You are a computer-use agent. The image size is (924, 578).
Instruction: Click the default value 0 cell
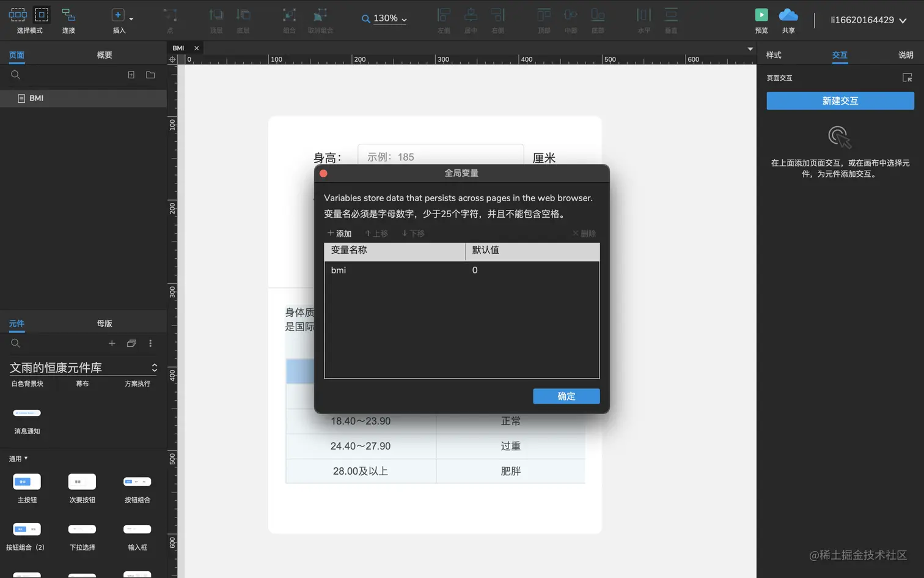pos(532,270)
